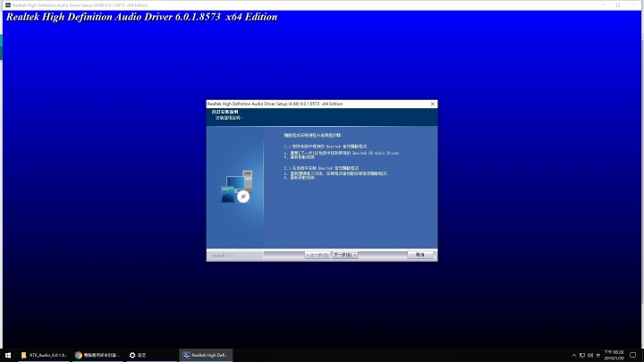Viewport: 644px width, 362px height.
Task: Minimize the outer Realtek setup window
Action: [x=603, y=5]
